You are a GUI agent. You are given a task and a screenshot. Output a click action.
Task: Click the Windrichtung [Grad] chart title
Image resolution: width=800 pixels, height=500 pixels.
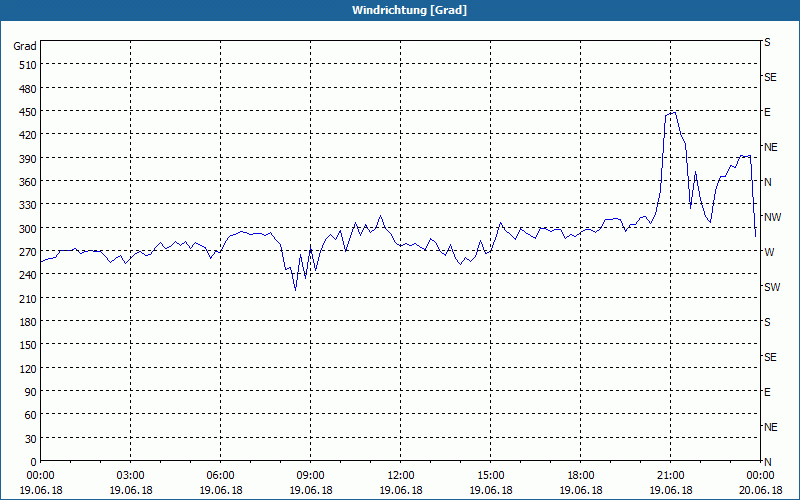409,10
